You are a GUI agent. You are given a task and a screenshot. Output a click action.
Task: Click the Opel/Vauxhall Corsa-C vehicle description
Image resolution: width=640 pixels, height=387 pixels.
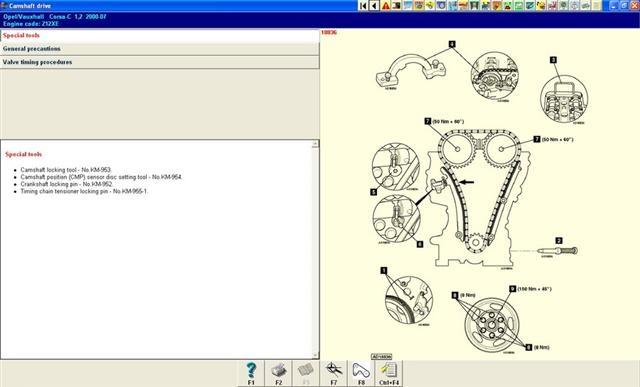point(55,17)
